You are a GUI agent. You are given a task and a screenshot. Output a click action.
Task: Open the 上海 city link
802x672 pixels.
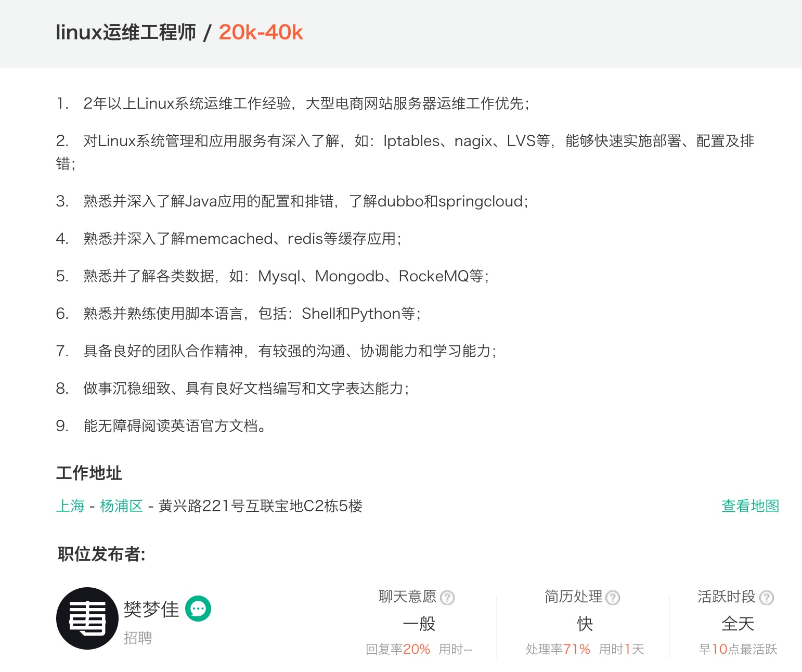(70, 506)
